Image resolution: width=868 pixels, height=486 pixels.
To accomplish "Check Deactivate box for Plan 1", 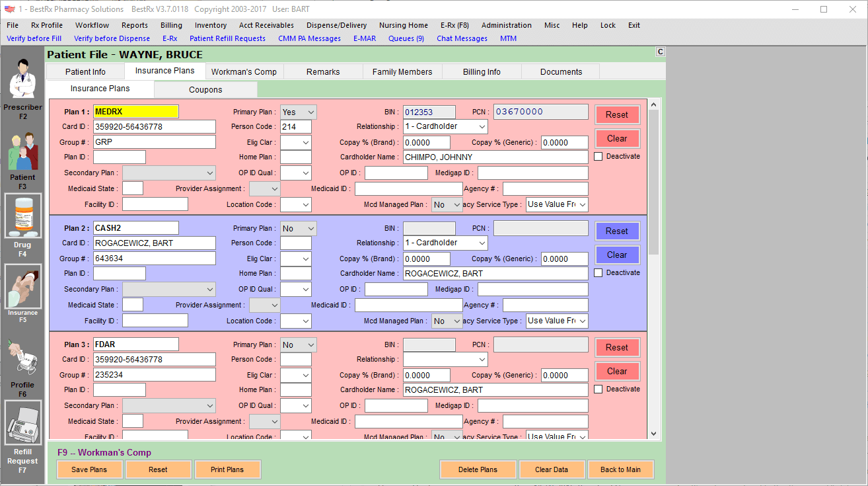I will [598, 157].
